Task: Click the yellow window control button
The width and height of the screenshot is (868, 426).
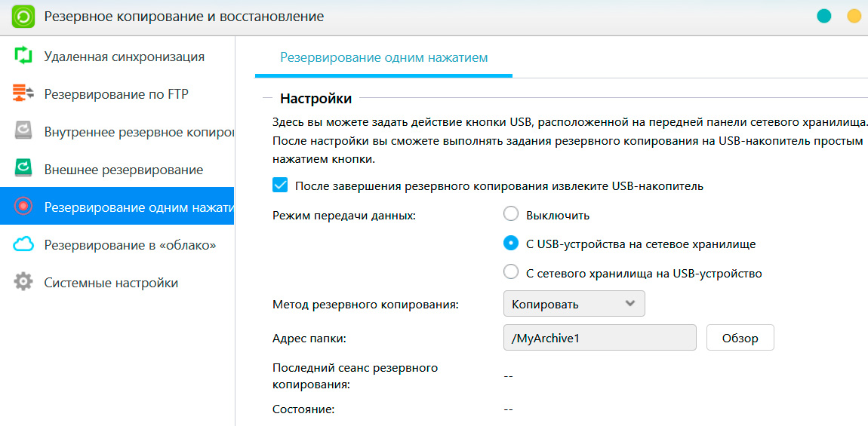Action: [854, 16]
